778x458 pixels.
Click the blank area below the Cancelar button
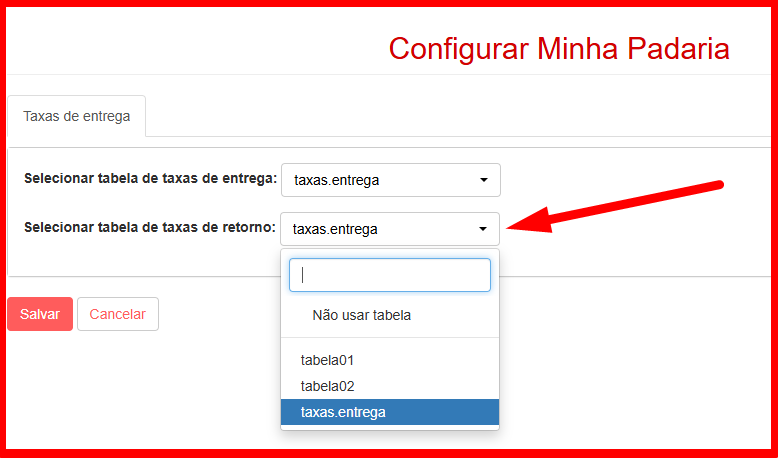118,390
